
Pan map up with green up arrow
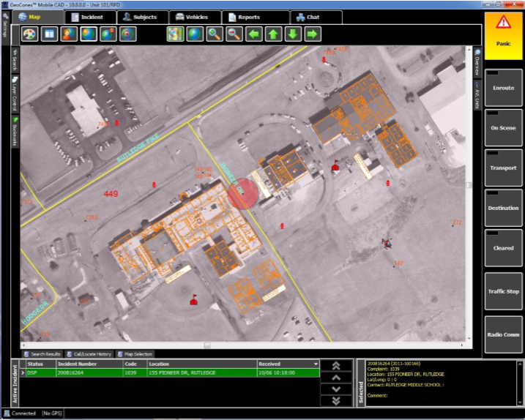[273, 34]
